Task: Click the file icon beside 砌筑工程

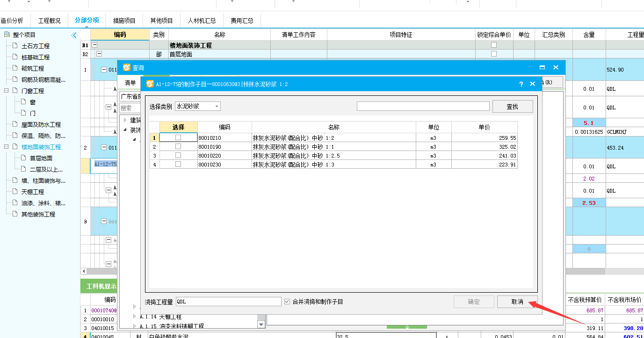Action: (15, 68)
